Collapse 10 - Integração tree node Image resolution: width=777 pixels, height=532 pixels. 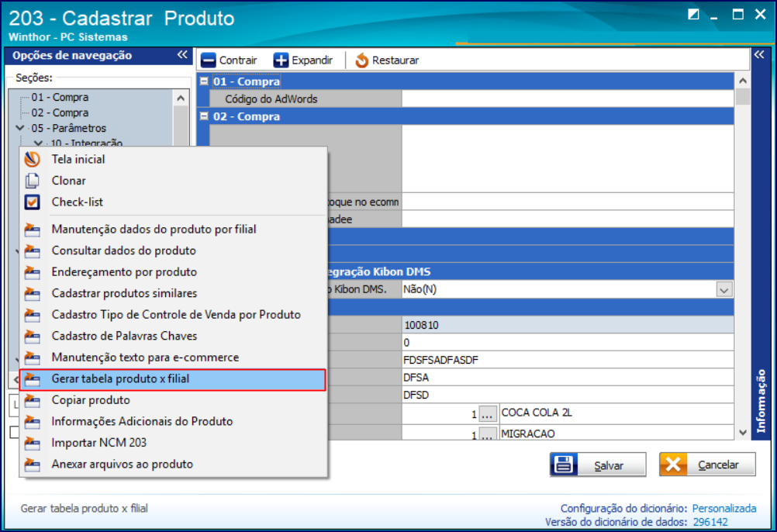[x=38, y=143]
